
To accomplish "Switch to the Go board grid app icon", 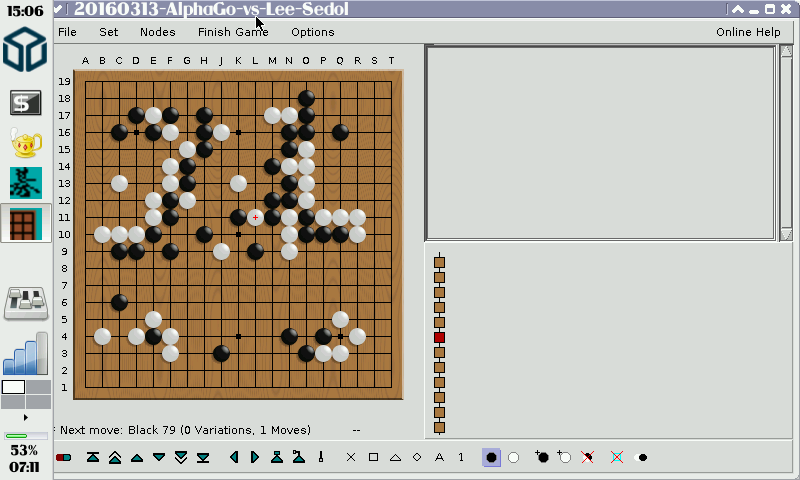I will point(26,223).
